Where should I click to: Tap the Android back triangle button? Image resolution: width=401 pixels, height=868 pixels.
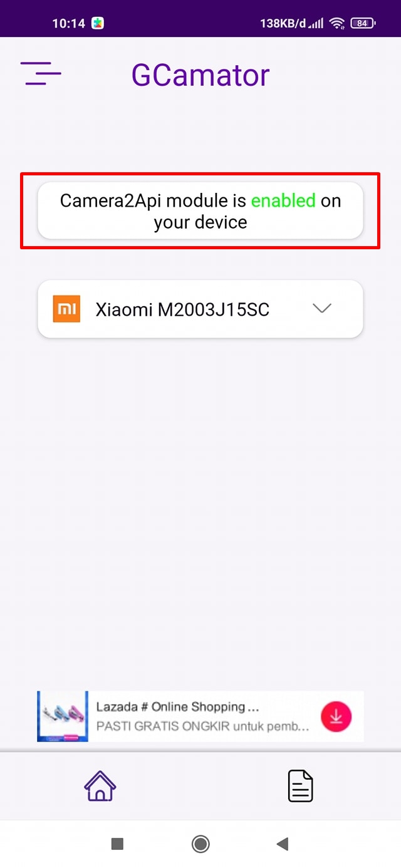coord(283,844)
